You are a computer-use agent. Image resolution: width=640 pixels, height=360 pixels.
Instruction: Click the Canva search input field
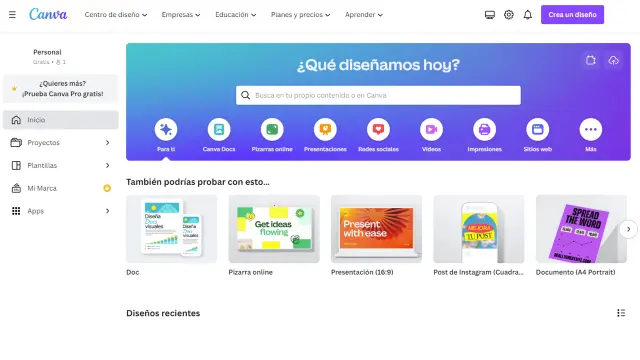378,95
